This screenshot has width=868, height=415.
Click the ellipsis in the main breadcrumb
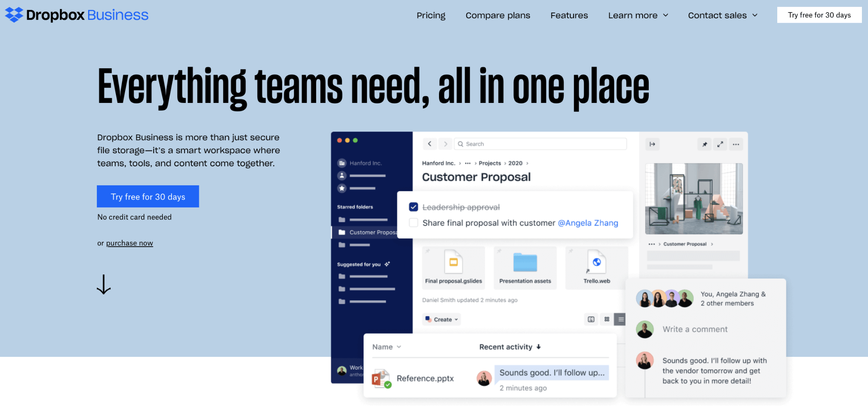point(467,163)
